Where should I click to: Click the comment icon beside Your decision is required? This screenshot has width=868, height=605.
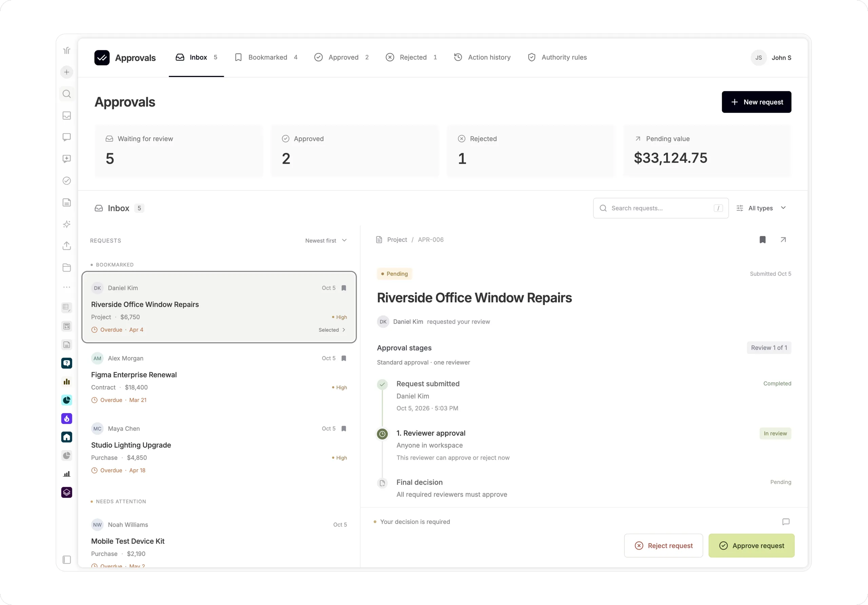(786, 522)
